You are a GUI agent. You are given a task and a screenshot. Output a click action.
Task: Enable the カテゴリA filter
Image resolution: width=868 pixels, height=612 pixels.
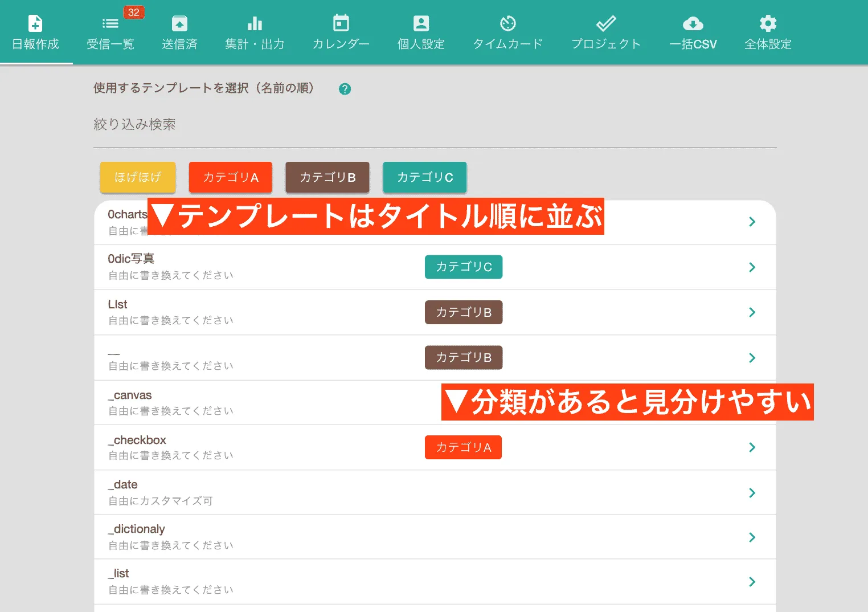(230, 177)
